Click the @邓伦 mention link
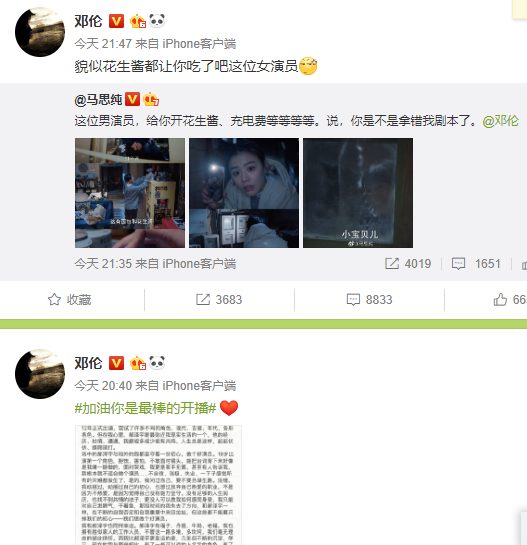 pos(500,121)
